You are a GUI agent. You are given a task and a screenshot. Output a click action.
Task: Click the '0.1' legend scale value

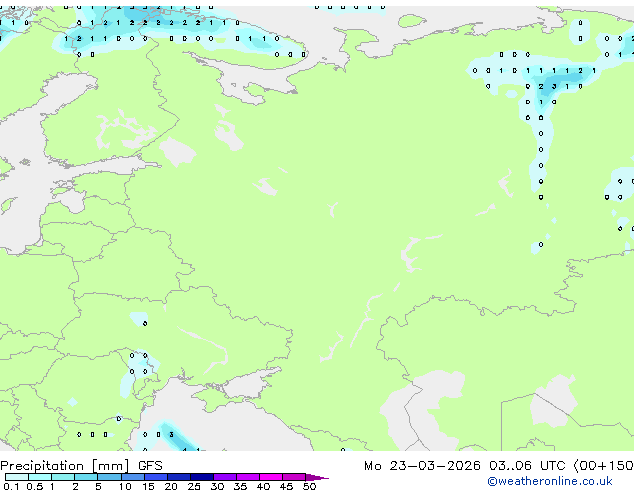(x=11, y=486)
